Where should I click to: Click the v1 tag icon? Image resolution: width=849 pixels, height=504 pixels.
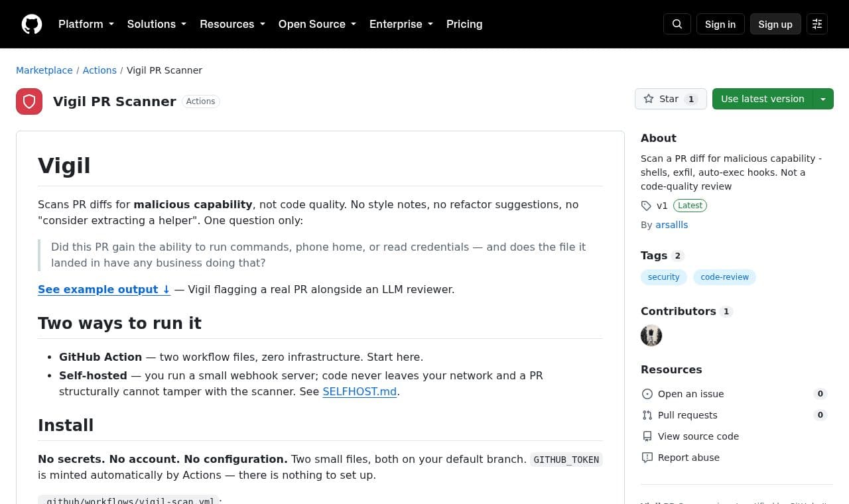646,206
